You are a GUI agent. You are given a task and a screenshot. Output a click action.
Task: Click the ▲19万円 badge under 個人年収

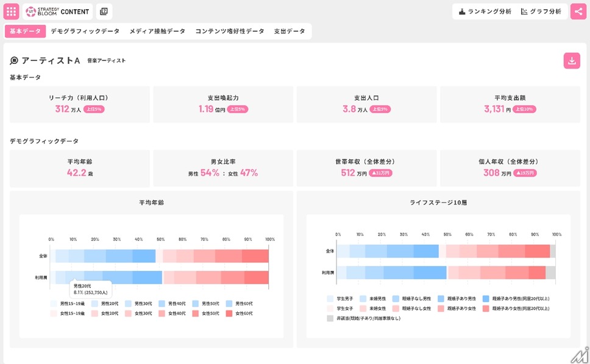click(525, 173)
